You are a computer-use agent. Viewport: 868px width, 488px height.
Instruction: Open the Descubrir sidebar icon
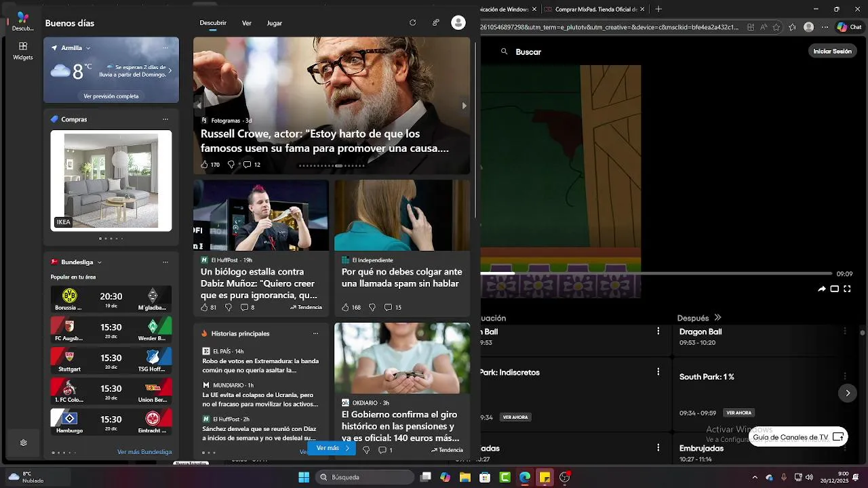point(22,21)
